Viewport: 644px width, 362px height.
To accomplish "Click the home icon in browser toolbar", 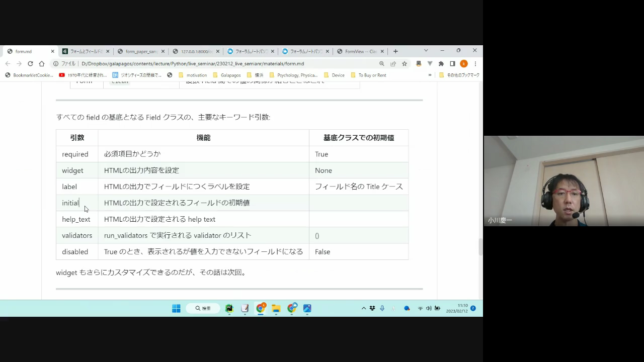I will pos(42,64).
